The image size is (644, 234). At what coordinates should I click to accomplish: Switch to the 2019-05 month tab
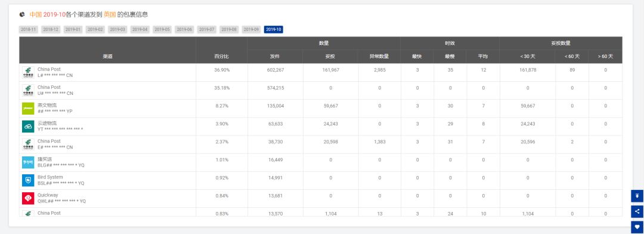coord(162,30)
